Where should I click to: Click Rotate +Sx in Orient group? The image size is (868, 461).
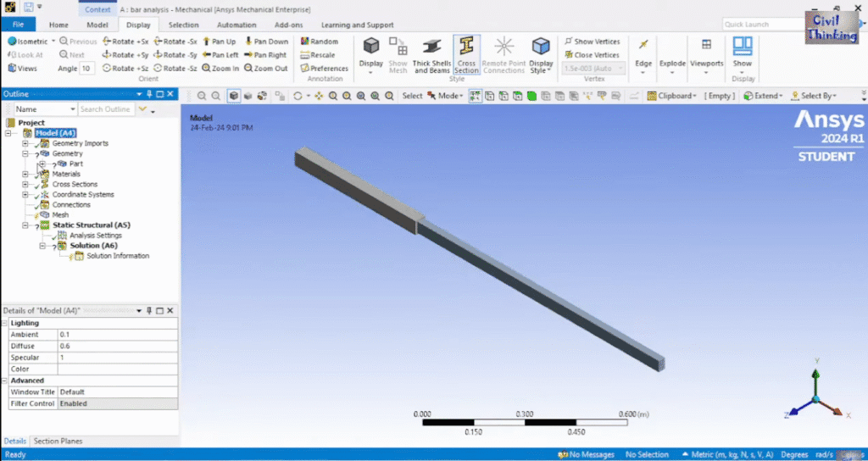125,42
